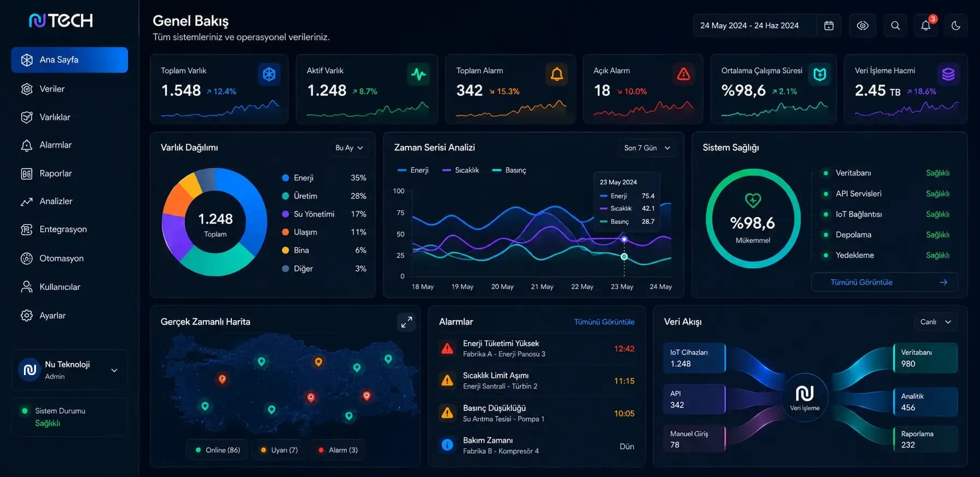The image size is (980, 477).
Task: Open Bakım Zamanı alarm entry
Action: [x=537, y=445]
